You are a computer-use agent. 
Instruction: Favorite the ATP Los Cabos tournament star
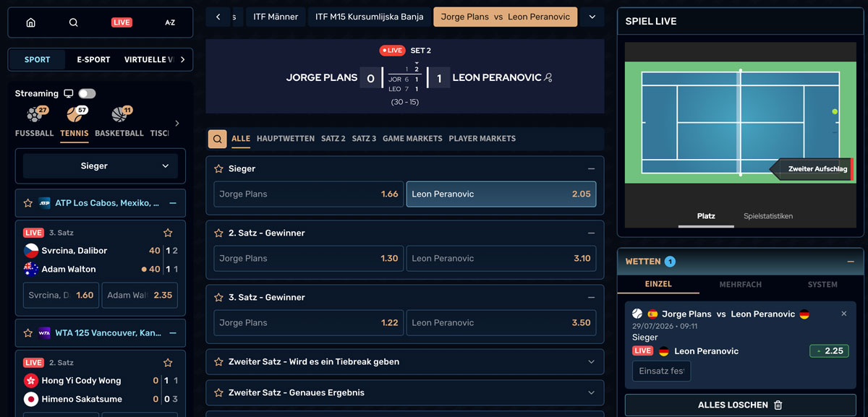click(x=28, y=203)
